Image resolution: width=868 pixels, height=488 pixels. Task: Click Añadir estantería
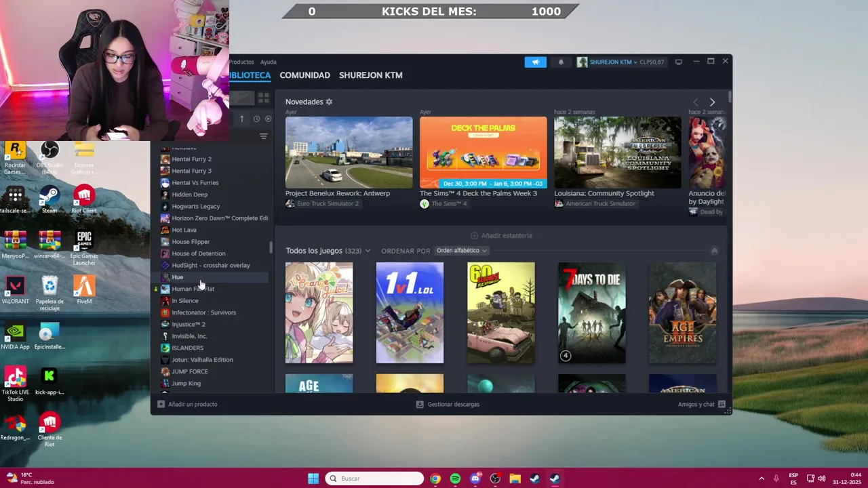tap(501, 235)
